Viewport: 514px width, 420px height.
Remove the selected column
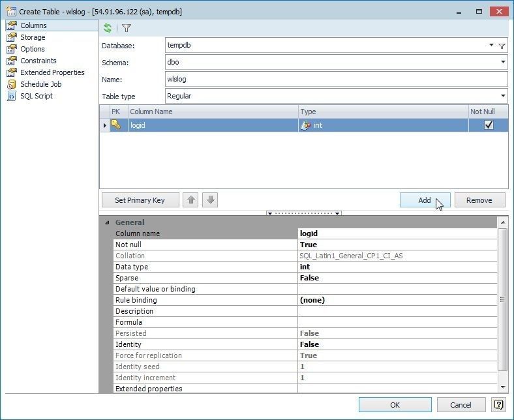point(479,200)
